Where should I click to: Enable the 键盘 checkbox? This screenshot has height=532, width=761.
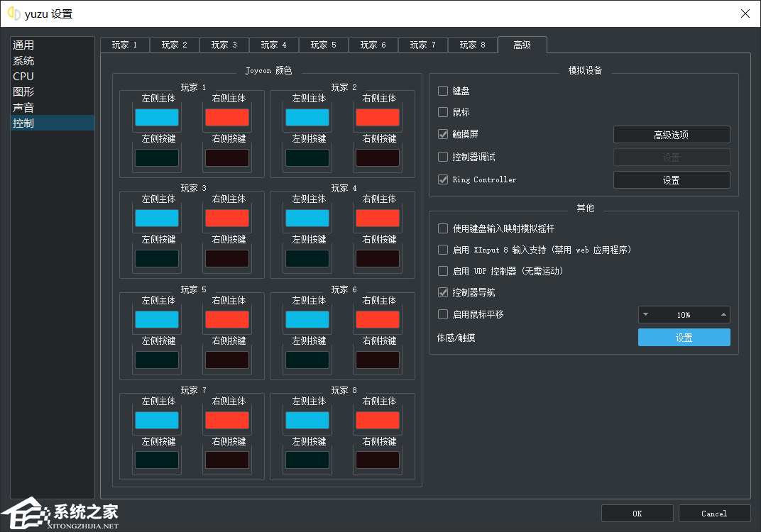[x=443, y=92]
